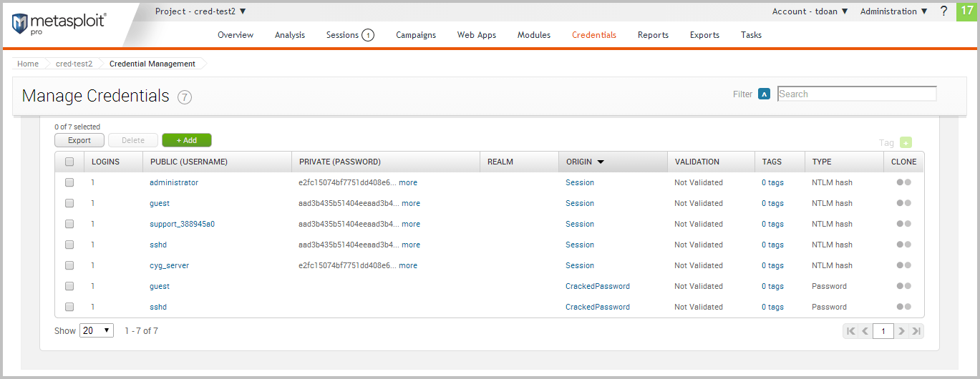This screenshot has height=379, width=980.
Task: Click the Sessions count badge
Action: 368,35
